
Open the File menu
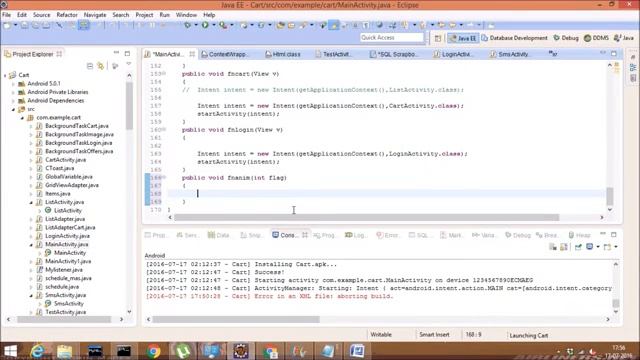pos(7,15)
